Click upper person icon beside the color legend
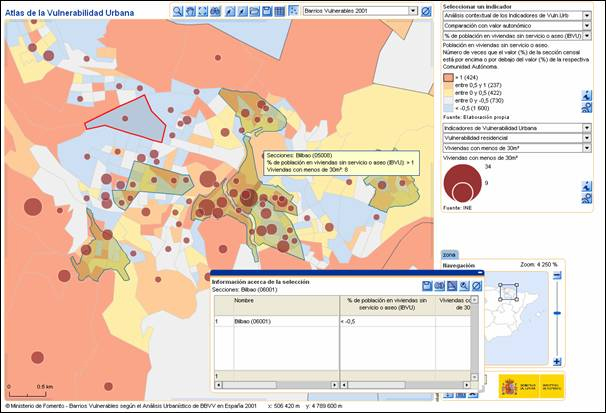The height and width of the screenshot is (413, 606). (587, 95)
